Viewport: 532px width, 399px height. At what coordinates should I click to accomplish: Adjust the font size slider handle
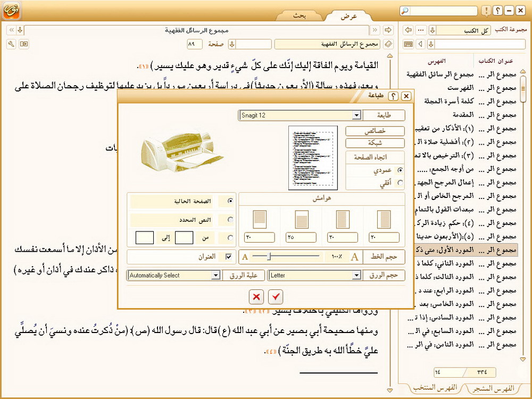click(x=269, y=256)
